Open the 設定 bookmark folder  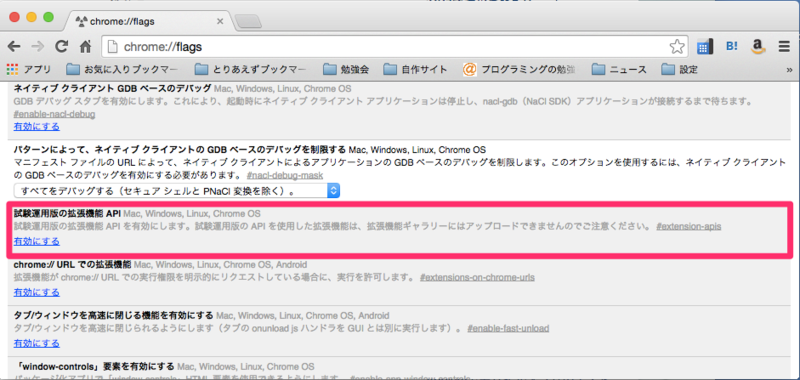tap(679, 69)
